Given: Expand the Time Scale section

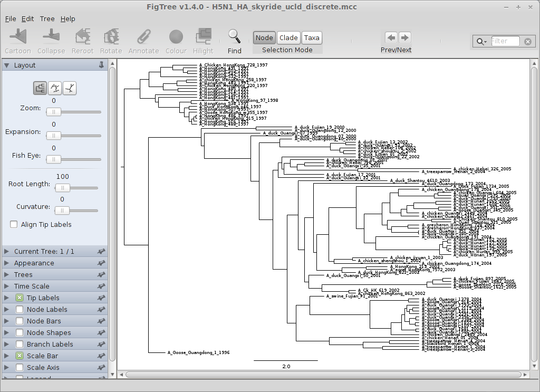Looking at the screenshot, I should (6, 286).
